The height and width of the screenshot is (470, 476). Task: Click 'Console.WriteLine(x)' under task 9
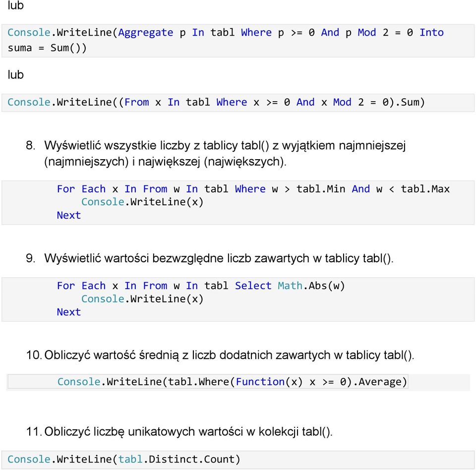pyautogui.click(x=142, y=299)
